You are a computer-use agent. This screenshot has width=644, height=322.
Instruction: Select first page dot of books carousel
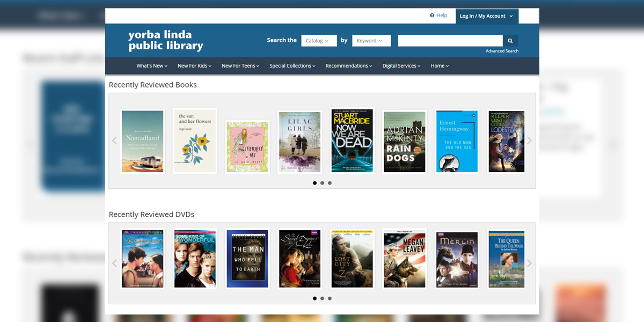coord(314,183)
